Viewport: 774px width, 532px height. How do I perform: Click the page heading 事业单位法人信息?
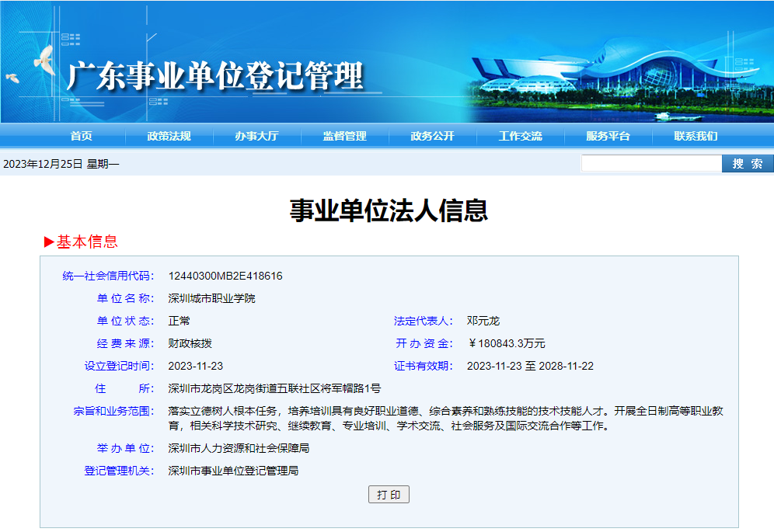(x=389, y=210)
